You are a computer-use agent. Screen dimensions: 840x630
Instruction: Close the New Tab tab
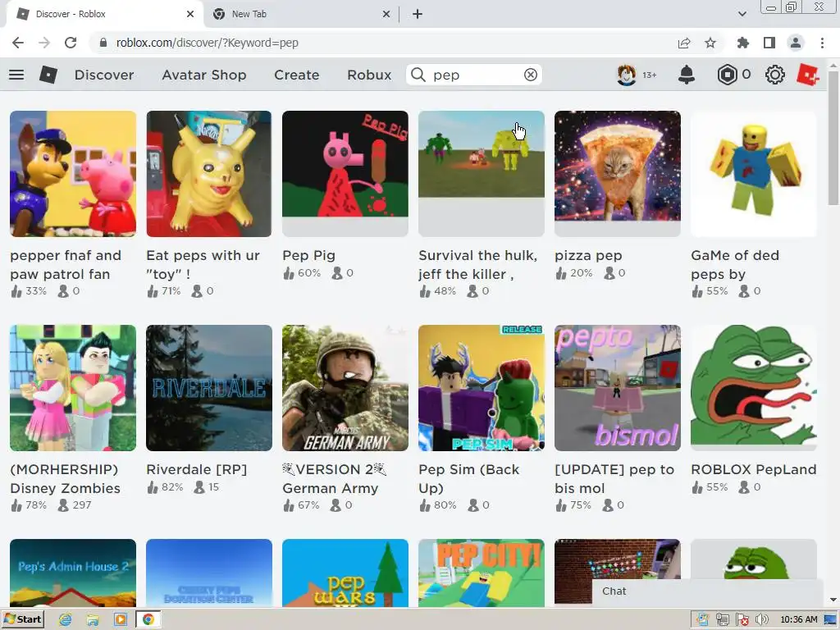tap(386, 14)
